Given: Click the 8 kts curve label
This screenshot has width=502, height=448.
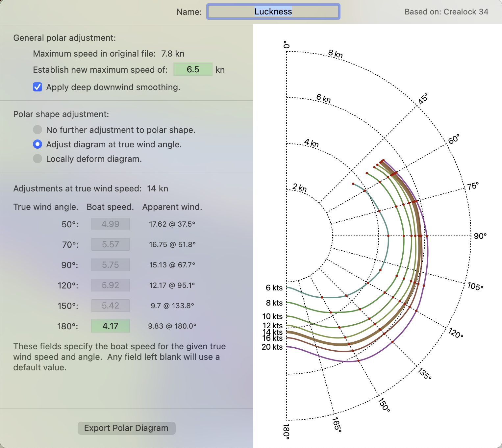Looking at the screenshot, I should pos(274,303).
